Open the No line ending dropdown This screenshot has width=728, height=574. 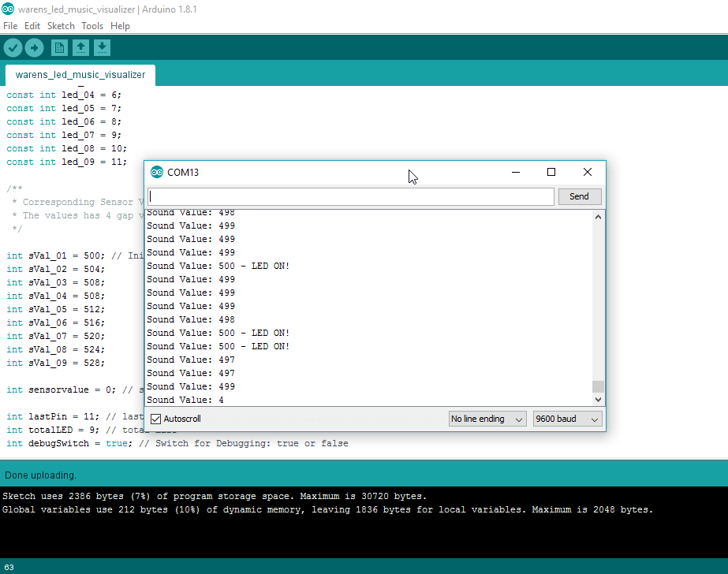click(x=487, y=419)
